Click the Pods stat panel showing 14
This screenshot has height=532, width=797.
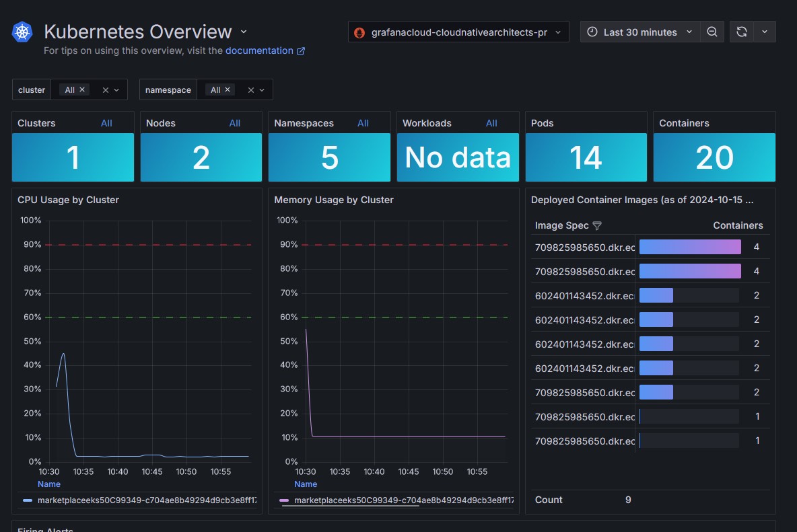coord(586,157)
